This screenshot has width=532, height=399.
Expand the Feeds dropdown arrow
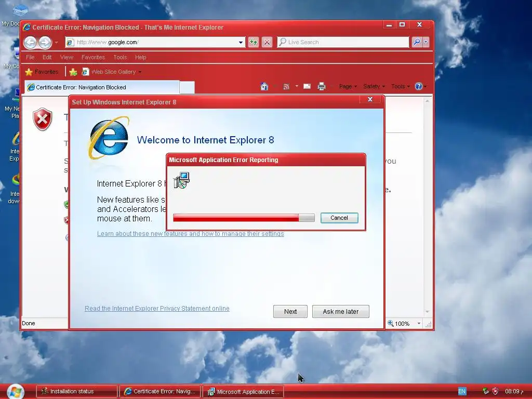tap(297, 86)
